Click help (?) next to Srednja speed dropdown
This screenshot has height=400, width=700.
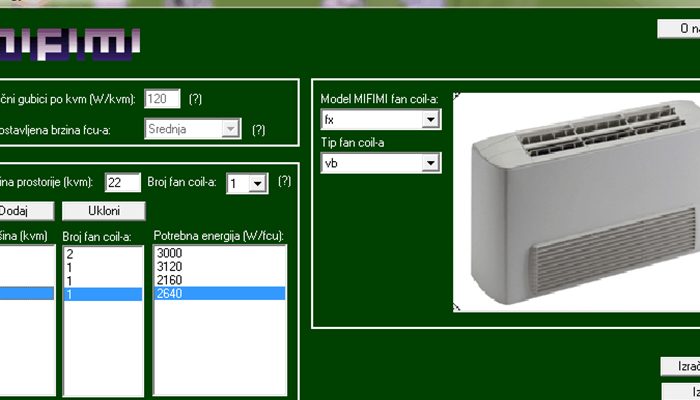point(258,129)
